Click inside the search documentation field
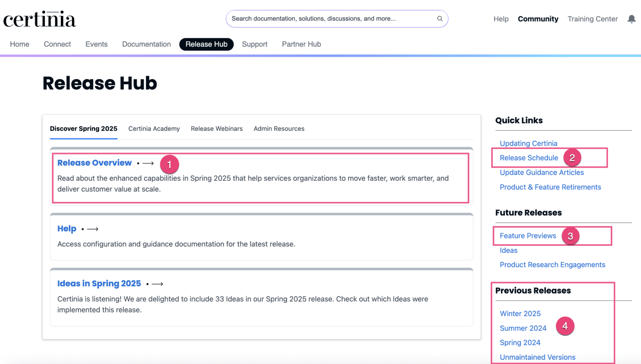 click(330, 19)
